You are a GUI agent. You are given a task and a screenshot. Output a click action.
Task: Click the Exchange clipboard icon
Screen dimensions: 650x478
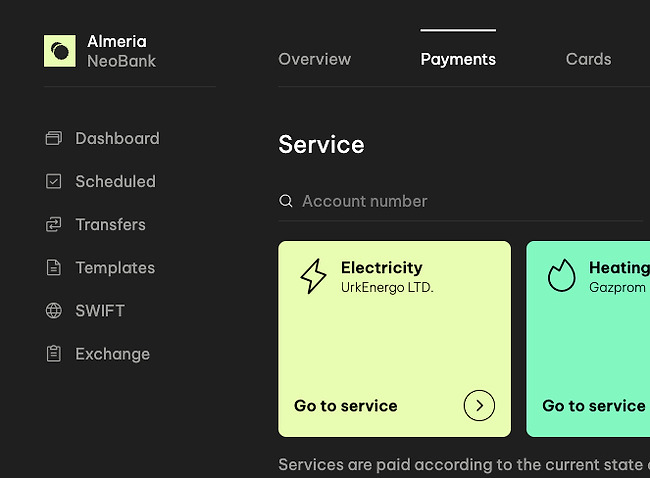[x=53, y=354]
